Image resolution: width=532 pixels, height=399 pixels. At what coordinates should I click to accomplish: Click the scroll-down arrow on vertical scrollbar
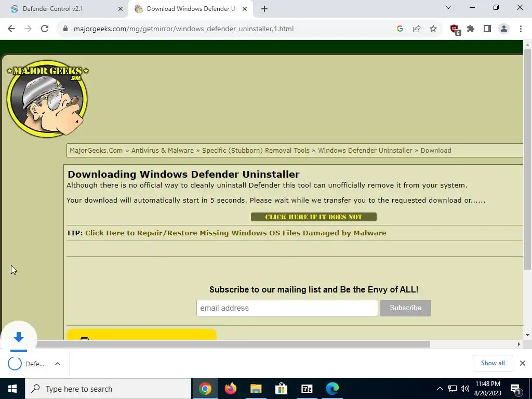click(x=527, y=335)
